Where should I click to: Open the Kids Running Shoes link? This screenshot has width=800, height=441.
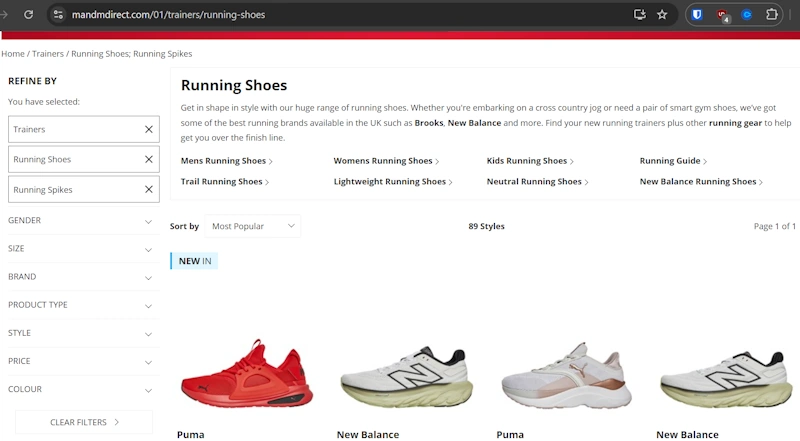click(530, 161)
